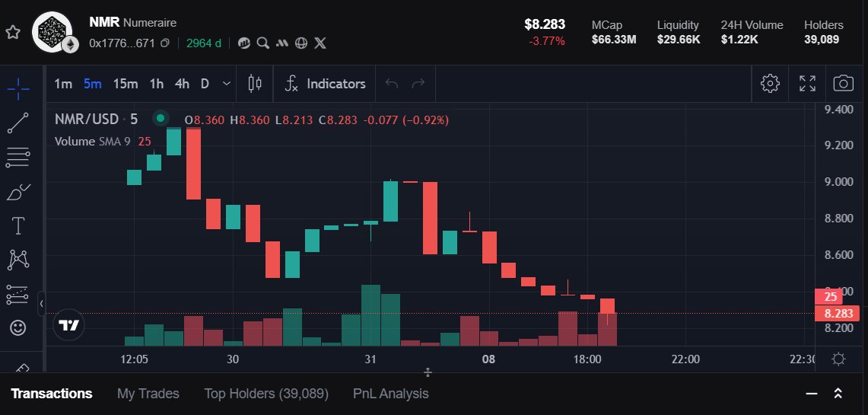Select the brush drawing tool
Screen dimensions: 868x415
[x=18, y=192]
